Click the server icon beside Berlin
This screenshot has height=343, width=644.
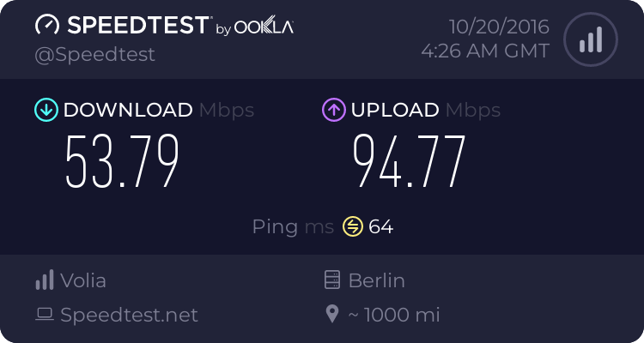pos(332,280)
